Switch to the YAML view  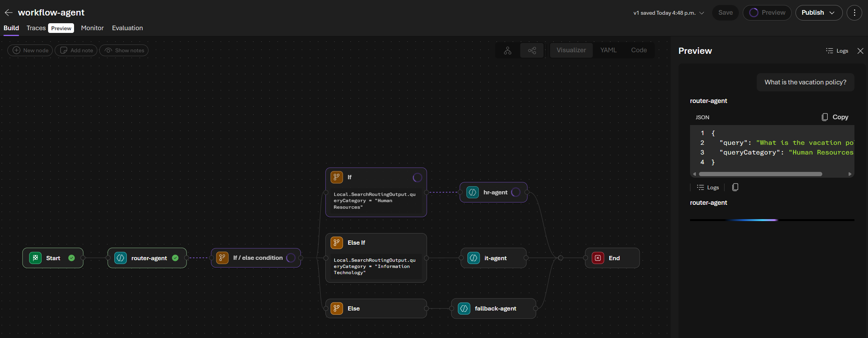pos(608,50)
